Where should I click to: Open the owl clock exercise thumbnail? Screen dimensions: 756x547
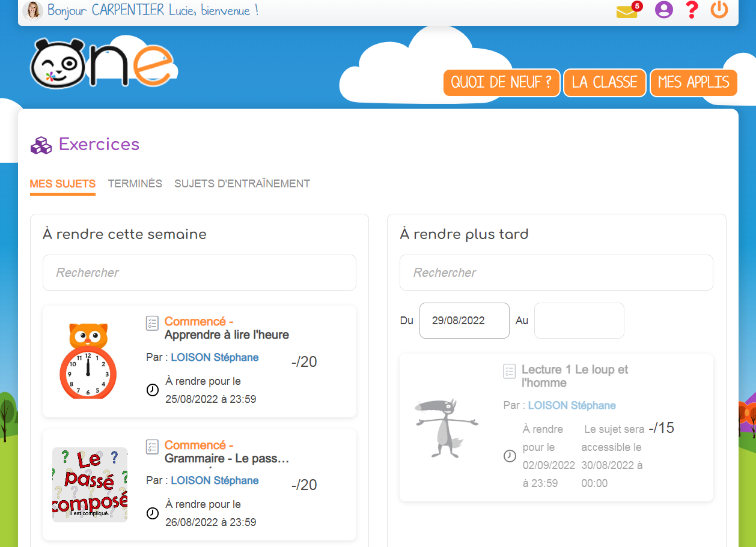point(88,360)
